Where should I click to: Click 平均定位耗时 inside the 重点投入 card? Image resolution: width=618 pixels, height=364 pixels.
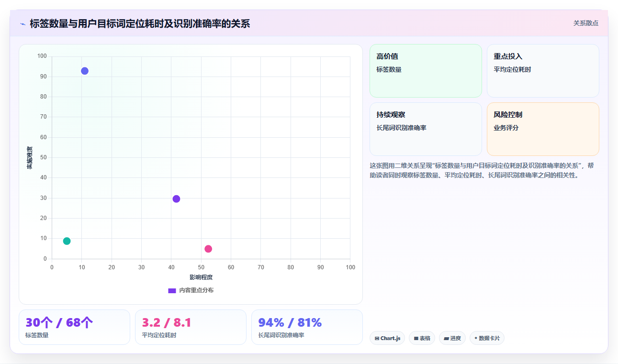coord(512,69)
